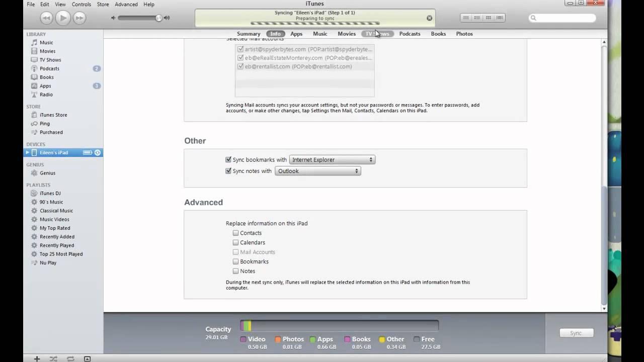This screenshot has width=644, height=362.
Task: Toggle Sync bookmarks with checkbox
Action: [x=228, y=160]
